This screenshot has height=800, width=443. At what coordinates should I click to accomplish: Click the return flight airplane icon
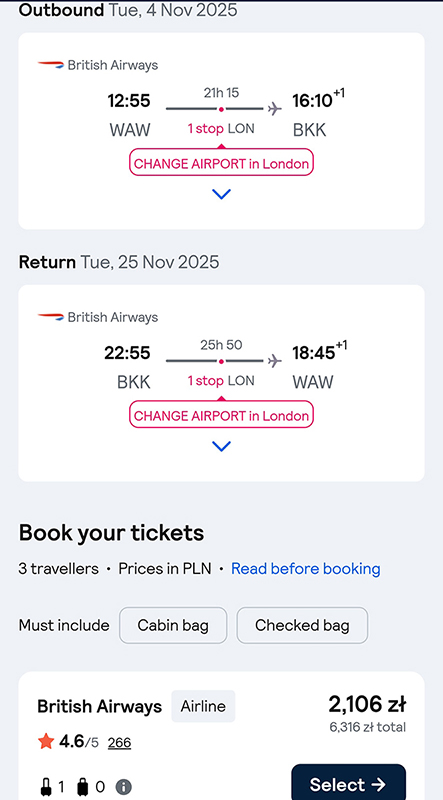(275, 361)
